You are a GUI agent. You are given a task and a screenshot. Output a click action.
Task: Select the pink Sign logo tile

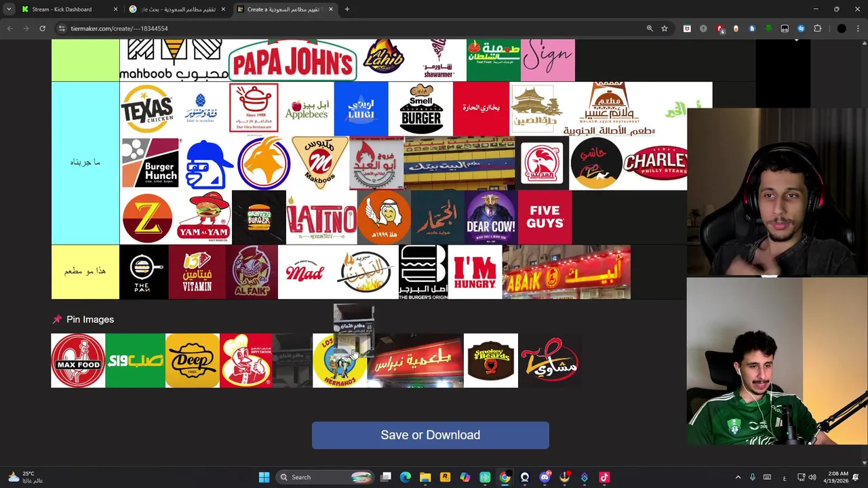tap(548, 60)
